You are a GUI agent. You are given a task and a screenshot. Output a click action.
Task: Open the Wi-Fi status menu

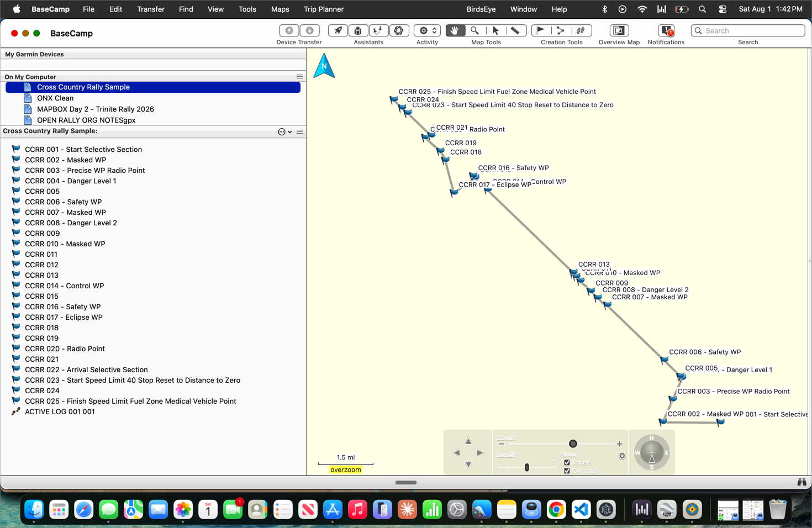[x=642, y=9]
